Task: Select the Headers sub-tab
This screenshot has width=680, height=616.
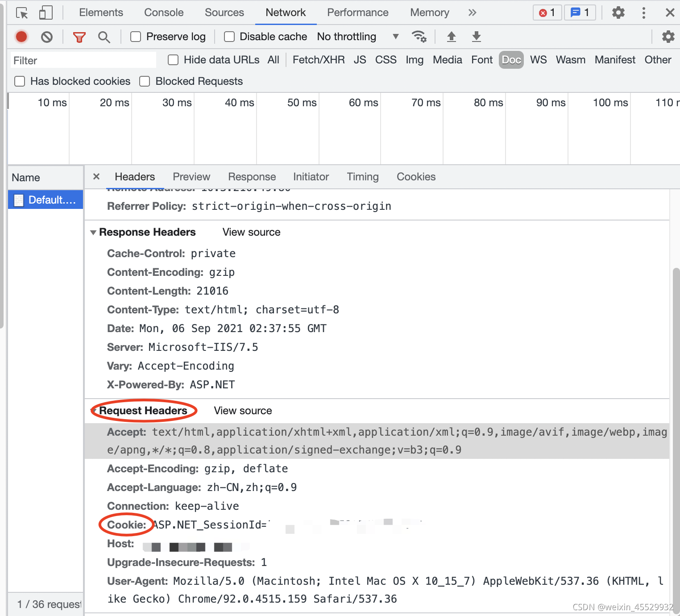Action: click(x=135, y=177)
